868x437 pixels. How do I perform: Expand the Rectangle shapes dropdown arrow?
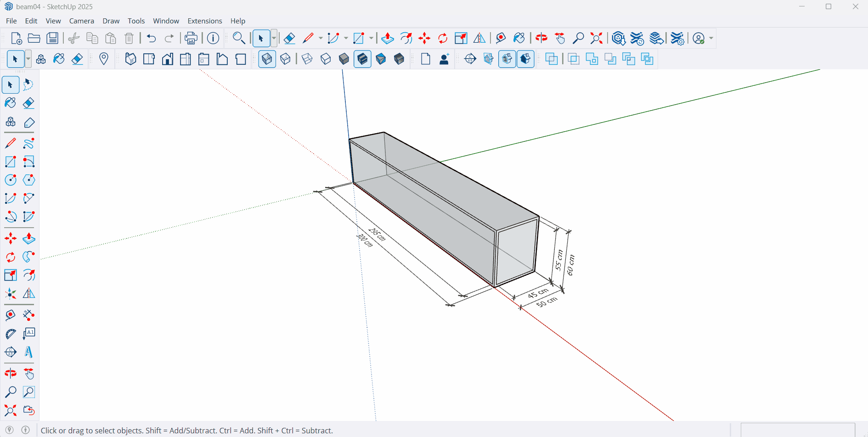(371, 39)
